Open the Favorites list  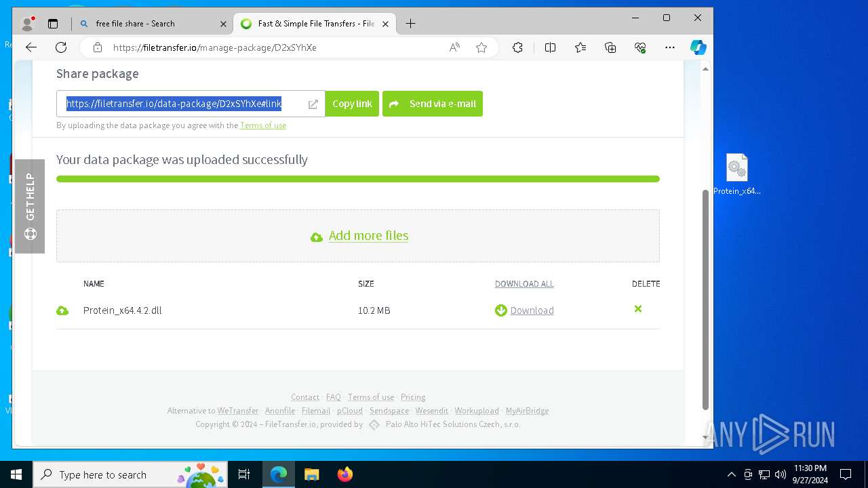pos(580,47)
